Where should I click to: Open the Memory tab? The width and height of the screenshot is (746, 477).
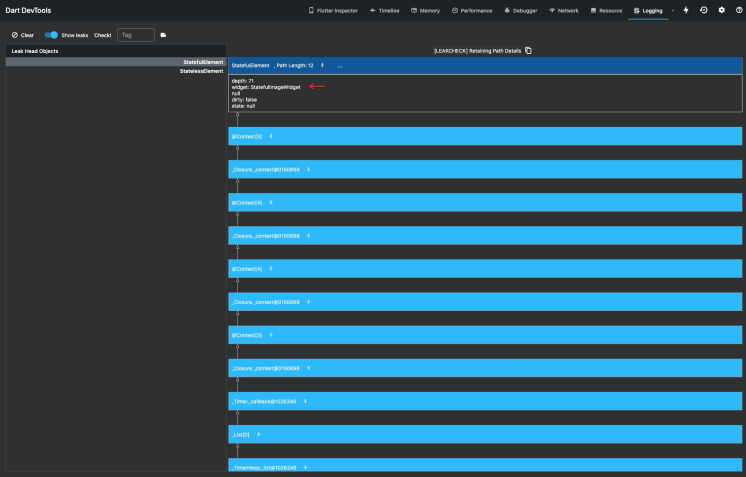tap(425, 10)
